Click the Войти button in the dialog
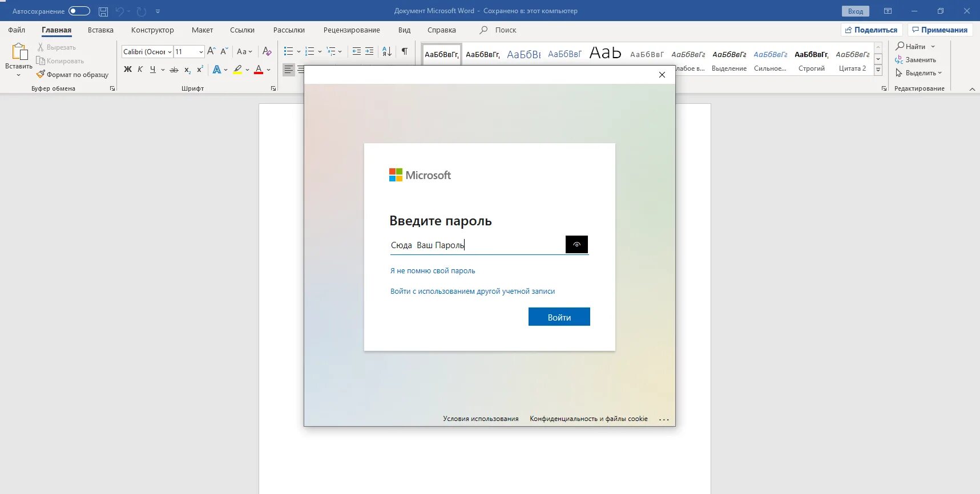 (559, 317)
